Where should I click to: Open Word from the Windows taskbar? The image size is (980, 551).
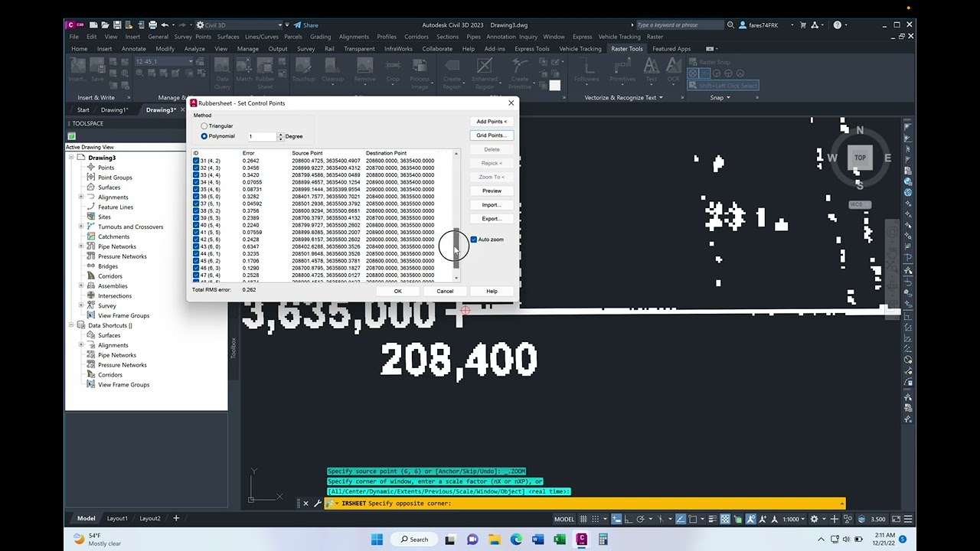537,539
